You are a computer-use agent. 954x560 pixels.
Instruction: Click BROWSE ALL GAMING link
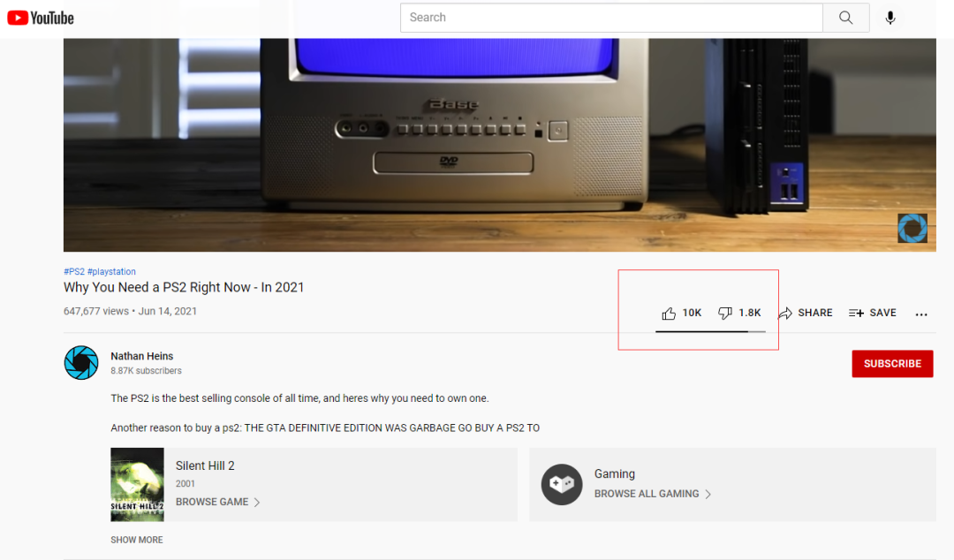(646, 494)
